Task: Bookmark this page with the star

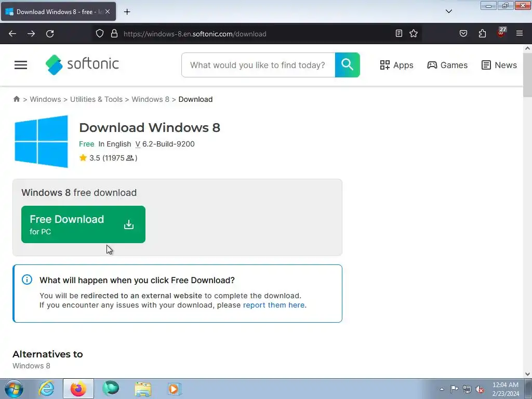Action: pyautogui.click(x=414, y=33)
